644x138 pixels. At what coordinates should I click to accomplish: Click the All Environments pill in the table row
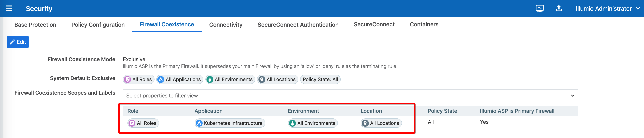click(x=313, y=123)
